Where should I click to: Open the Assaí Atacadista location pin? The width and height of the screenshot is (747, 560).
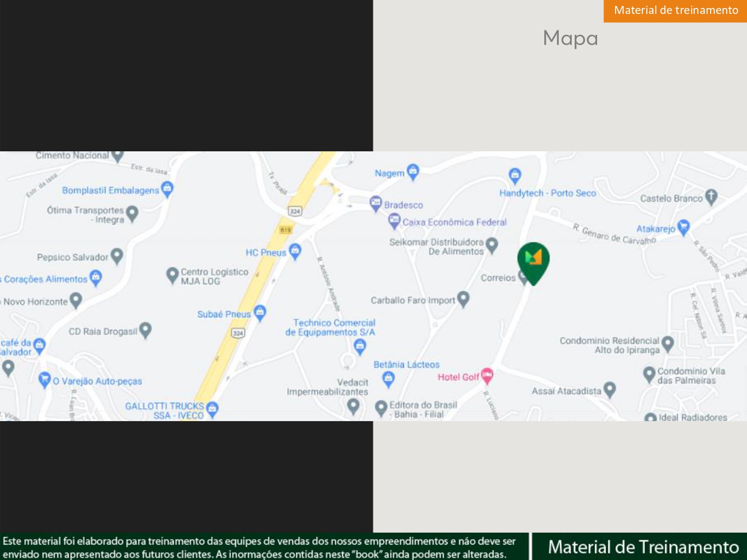click(610, 390)
